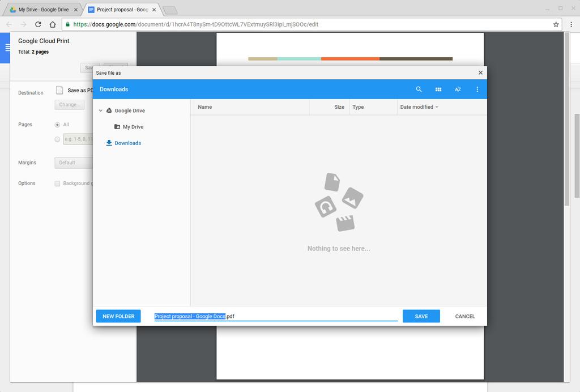Click the page range input field

(x=78, y=139)
